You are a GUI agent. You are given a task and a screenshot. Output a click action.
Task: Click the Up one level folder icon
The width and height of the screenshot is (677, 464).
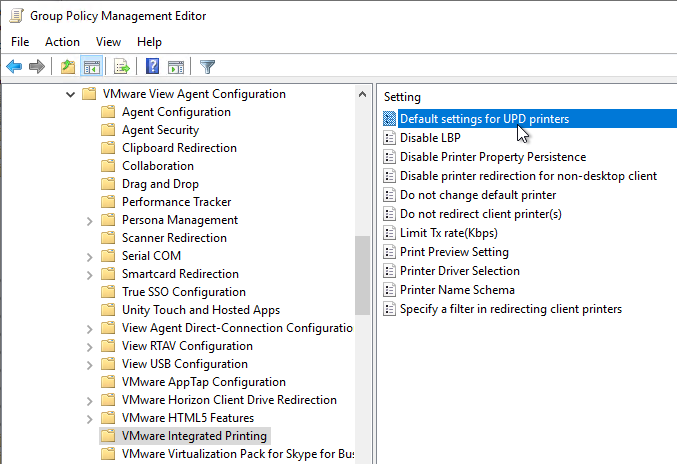pos(68,67)
